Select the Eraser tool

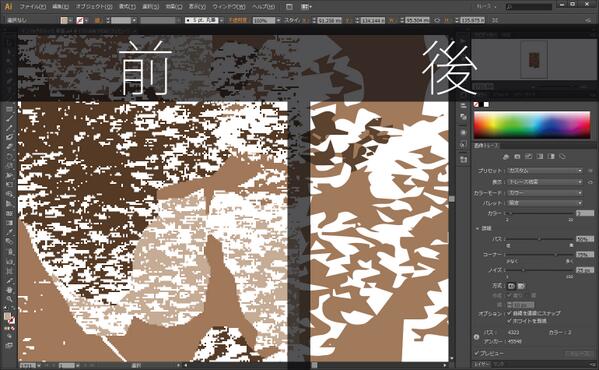pyautogui.click(x=9, y=147)
